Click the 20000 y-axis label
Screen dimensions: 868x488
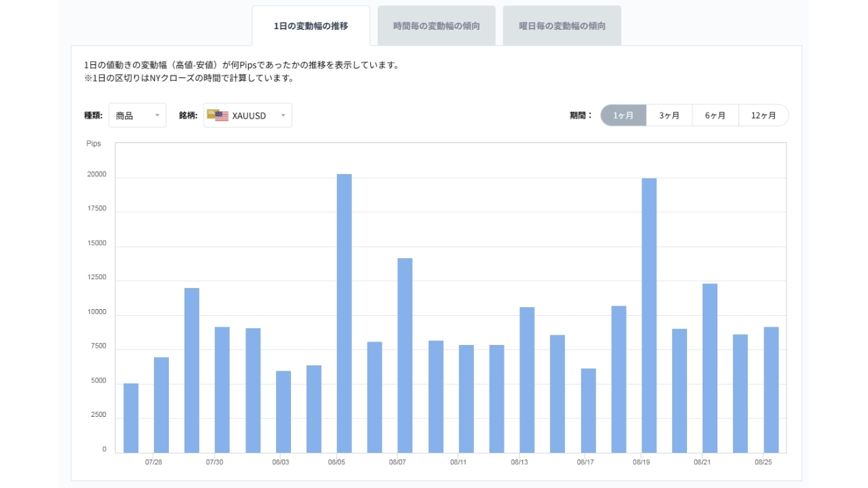point(96,174)
